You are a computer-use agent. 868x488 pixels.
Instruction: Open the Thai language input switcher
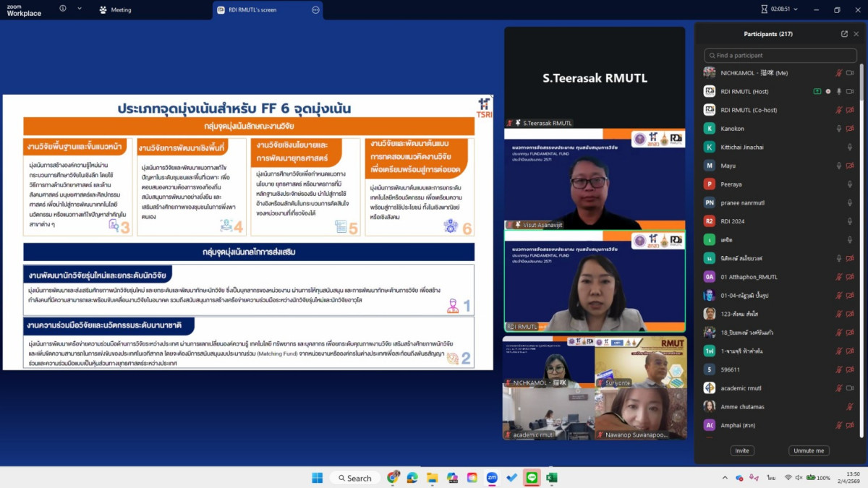point(771,478)
